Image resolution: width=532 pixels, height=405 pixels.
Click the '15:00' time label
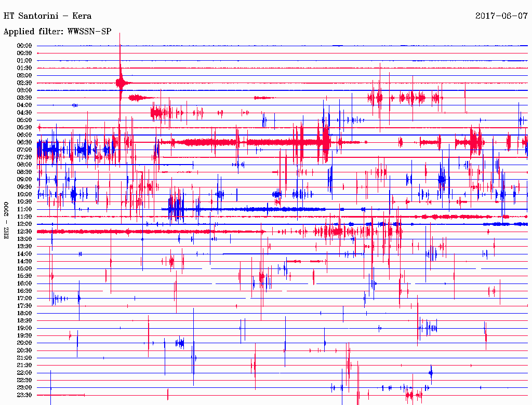pyautogui.click(x=24, y=268)
